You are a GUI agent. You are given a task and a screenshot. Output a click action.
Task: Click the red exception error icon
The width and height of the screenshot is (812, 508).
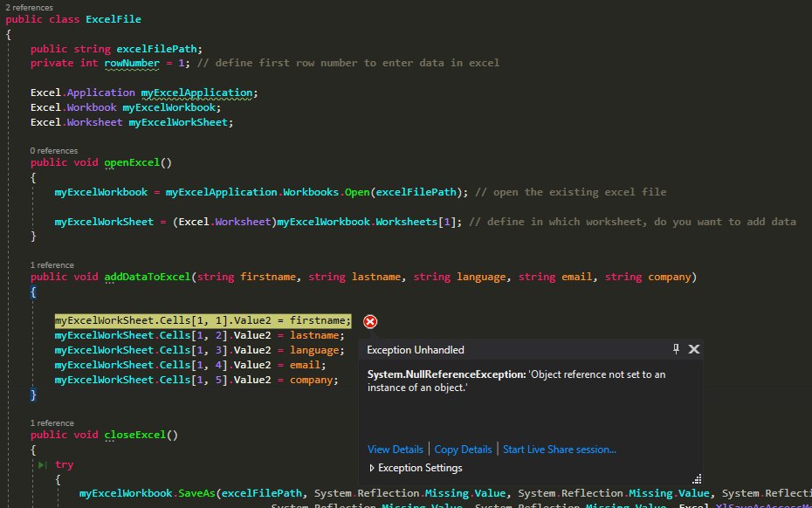click(370, 322)
